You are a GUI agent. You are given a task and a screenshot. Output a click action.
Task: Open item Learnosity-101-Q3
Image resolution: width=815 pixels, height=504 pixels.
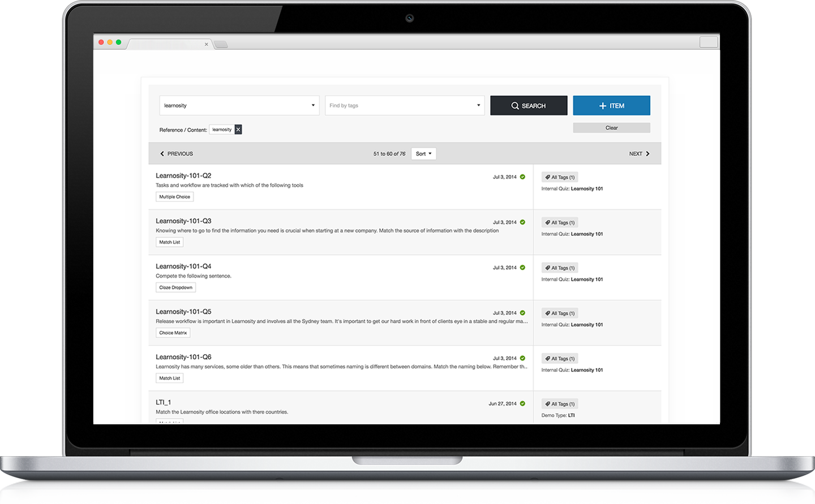183,221
